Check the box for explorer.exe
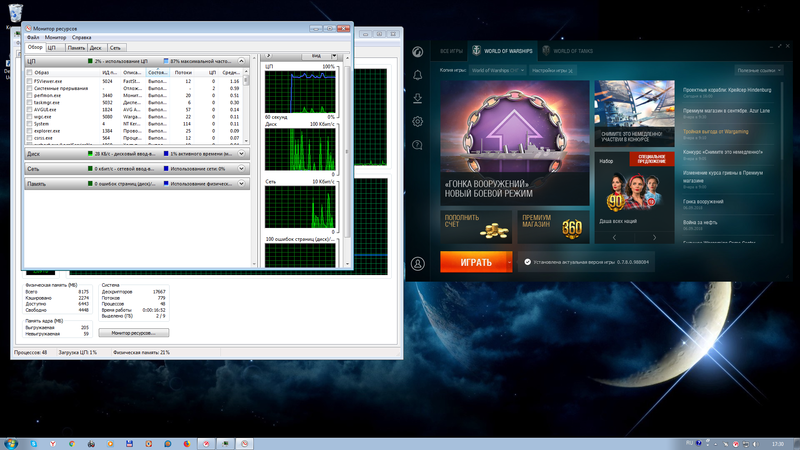Viewport: 800px width, 450px height. pyautogui.click(x=30, y=131)
